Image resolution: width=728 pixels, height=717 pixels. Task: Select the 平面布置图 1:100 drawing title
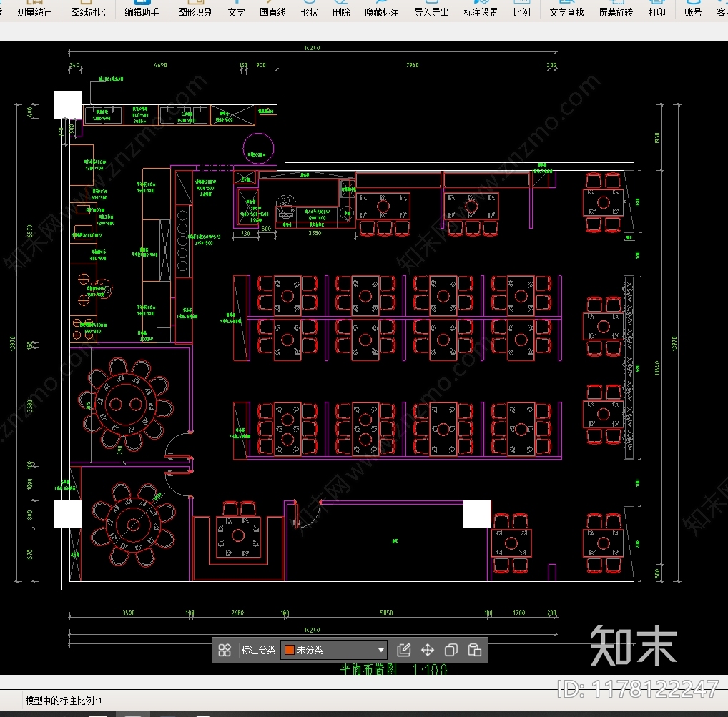pyautogui.click(x=393, y=669)
